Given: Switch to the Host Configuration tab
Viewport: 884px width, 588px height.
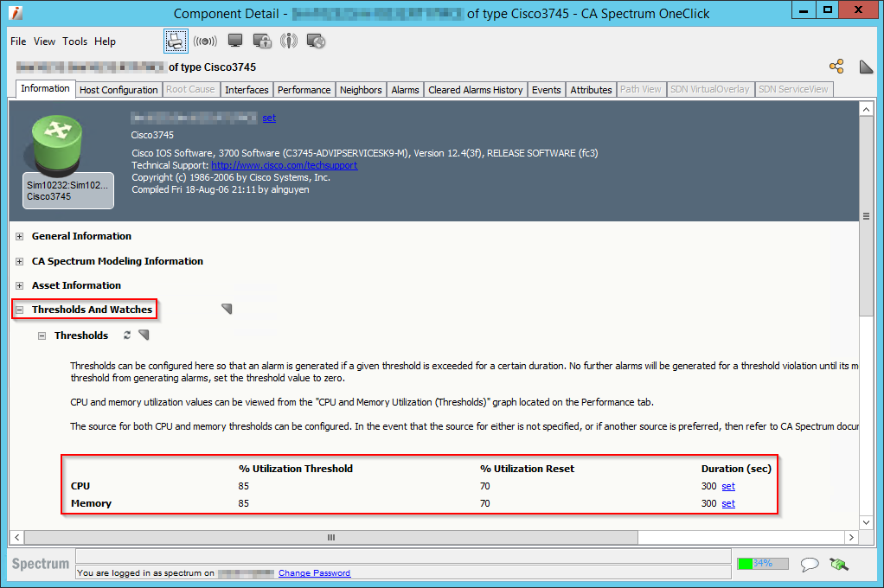Looking at the screenshot, I should point(118,88).
